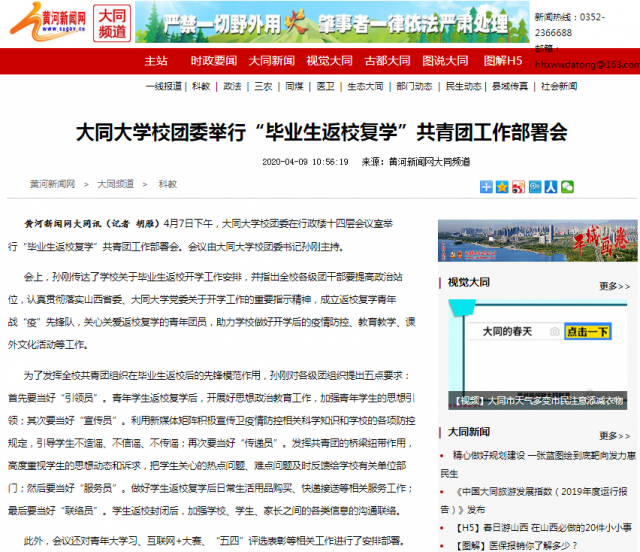Share to QQ Zone star icon
Screen dimensions: 640x552
pyautogui.click(x=502, y=187)
